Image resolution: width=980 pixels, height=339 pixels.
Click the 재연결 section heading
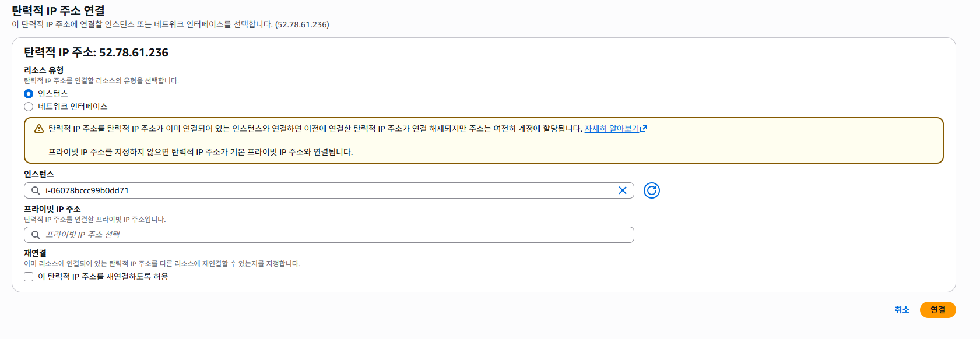point(35,253)
